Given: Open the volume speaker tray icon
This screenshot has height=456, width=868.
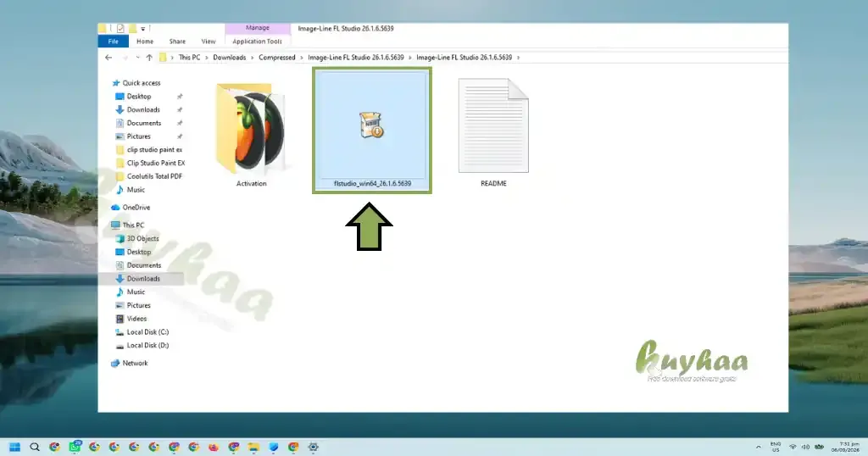Looking at the screenshot, I should coord(805,448).
